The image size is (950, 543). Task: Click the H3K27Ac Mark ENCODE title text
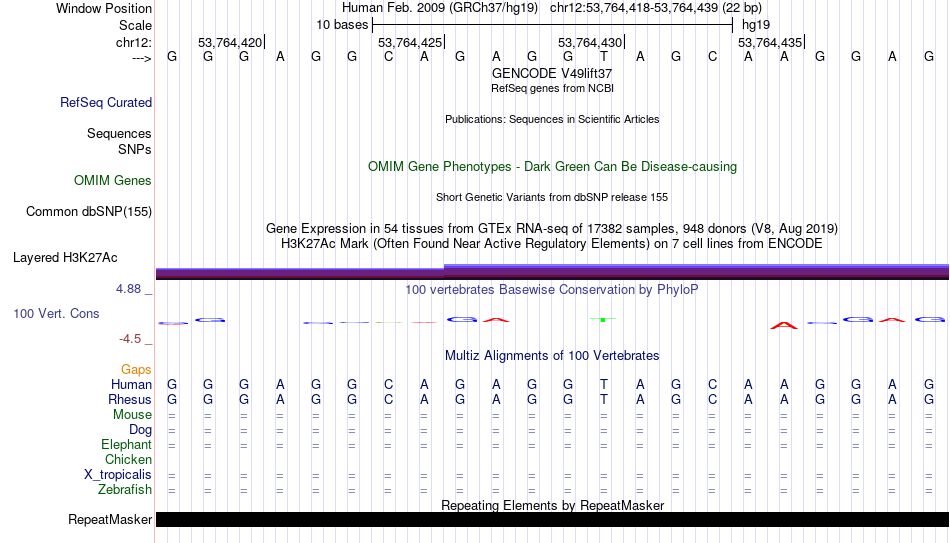[x=552, y=244]
